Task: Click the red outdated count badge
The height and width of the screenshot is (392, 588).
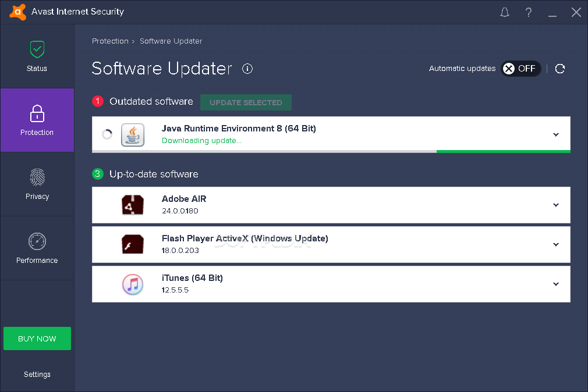Action: [98, 101]
